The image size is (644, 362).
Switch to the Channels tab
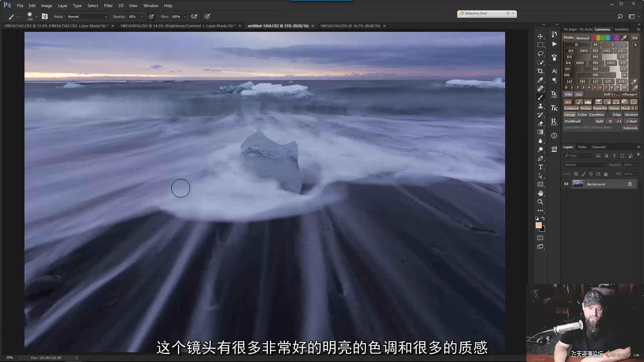(598, 147)
